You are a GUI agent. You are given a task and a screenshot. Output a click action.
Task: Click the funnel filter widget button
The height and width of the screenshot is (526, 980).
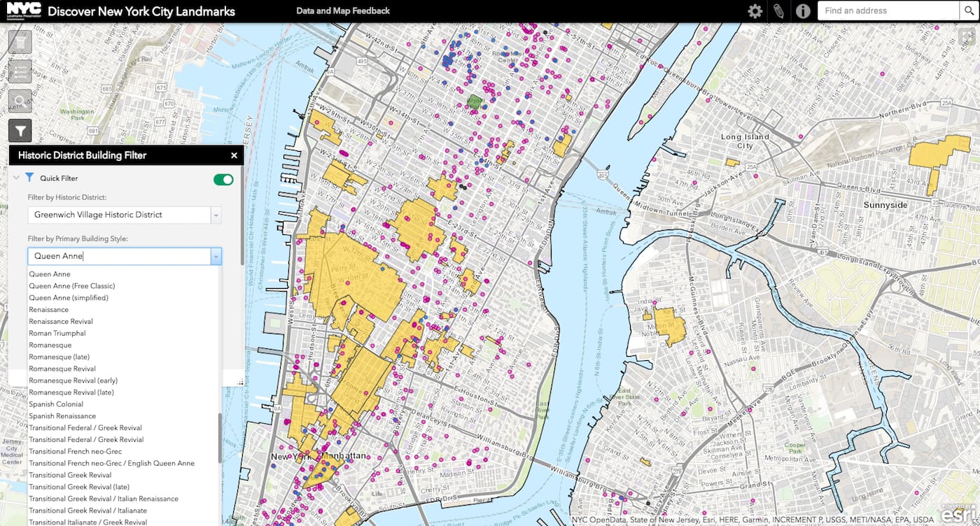point(20,131)
